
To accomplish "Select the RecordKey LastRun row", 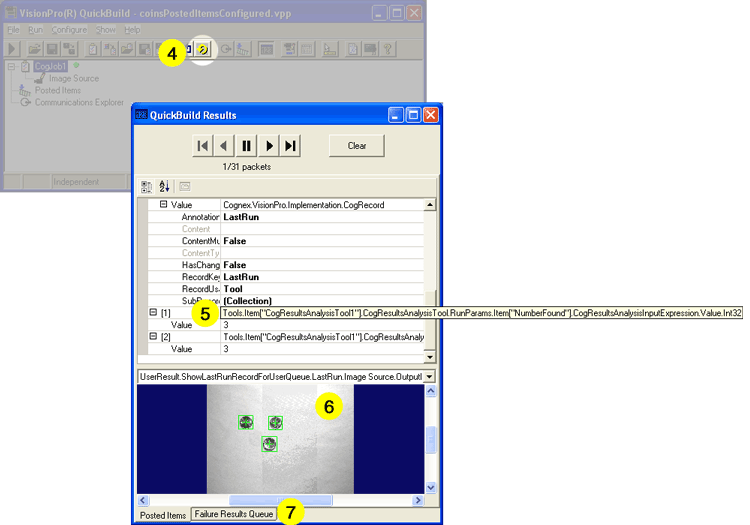I will pos(286,277).
